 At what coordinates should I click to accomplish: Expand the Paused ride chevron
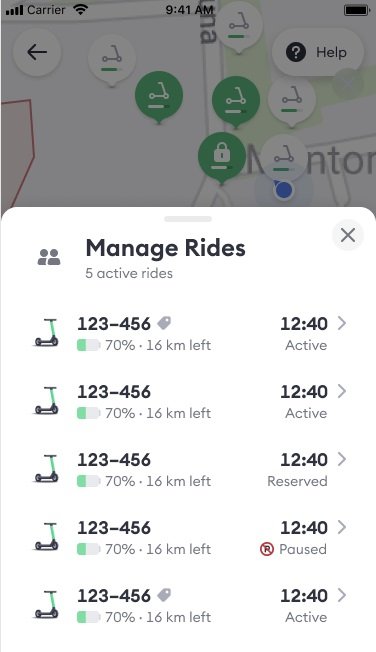click(x=341, y=527)
